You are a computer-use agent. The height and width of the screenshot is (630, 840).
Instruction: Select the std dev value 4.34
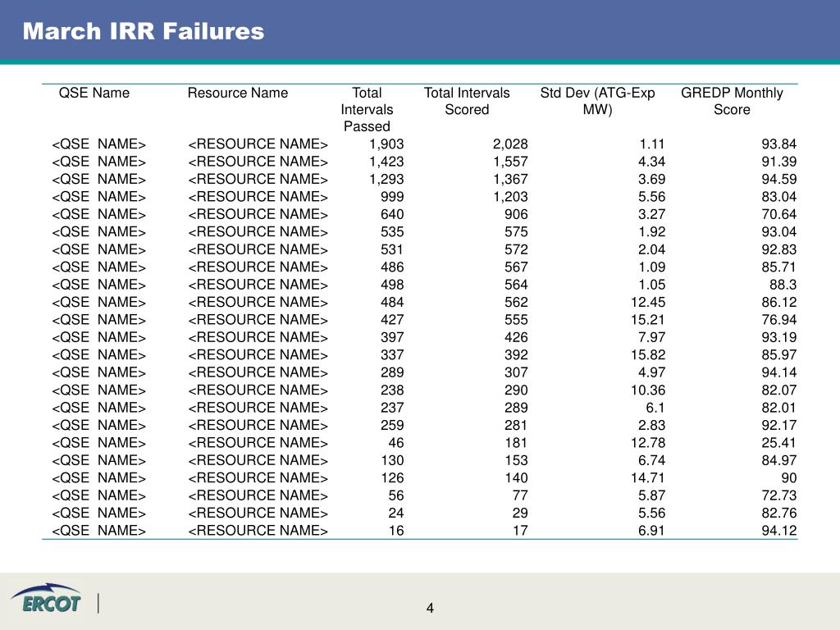[x=651, y=162]
